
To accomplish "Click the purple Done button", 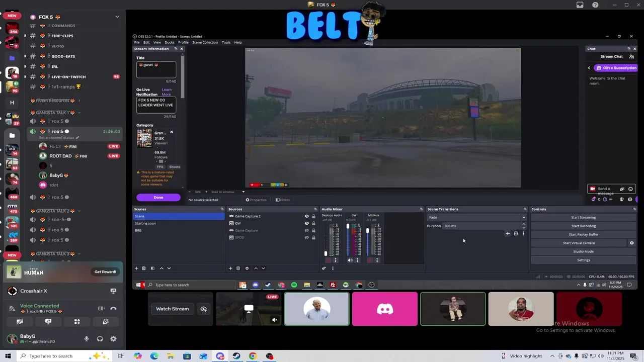I will click(158, 197).
